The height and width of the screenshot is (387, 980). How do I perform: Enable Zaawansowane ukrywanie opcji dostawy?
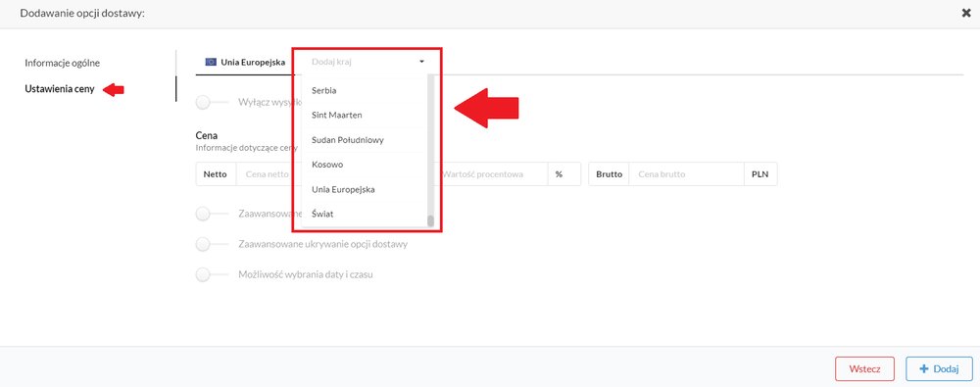pos(212,244)
